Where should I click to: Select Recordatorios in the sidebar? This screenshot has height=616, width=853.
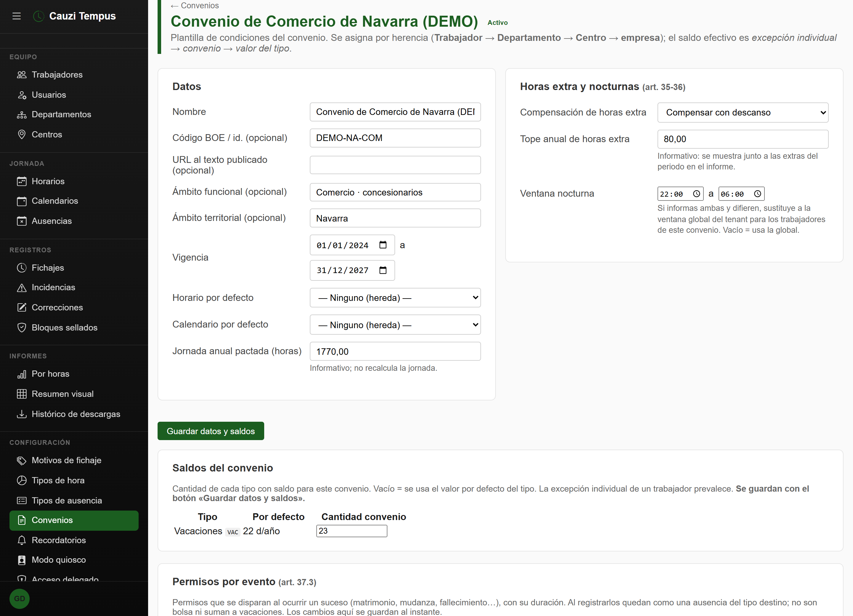74,540
